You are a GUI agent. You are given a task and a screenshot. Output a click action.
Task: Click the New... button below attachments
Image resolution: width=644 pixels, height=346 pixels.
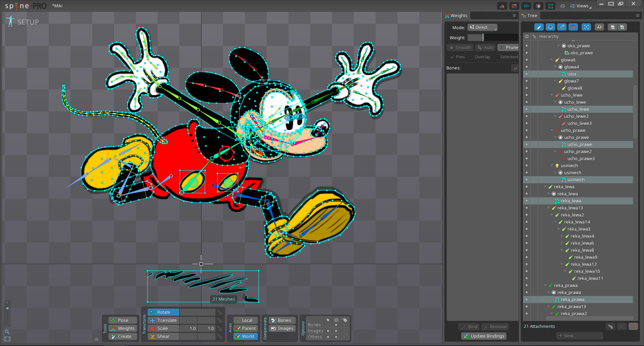pos(579,335)
